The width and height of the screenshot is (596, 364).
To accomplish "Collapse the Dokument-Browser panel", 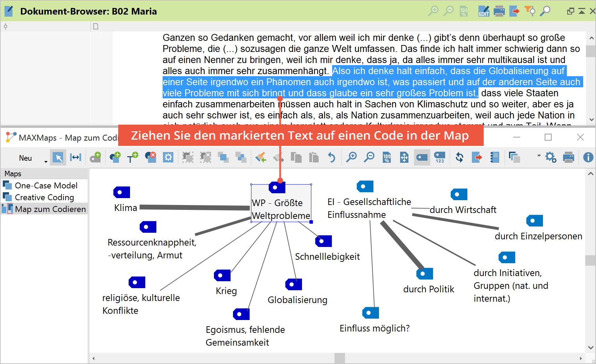I will (x=582, y=11).
